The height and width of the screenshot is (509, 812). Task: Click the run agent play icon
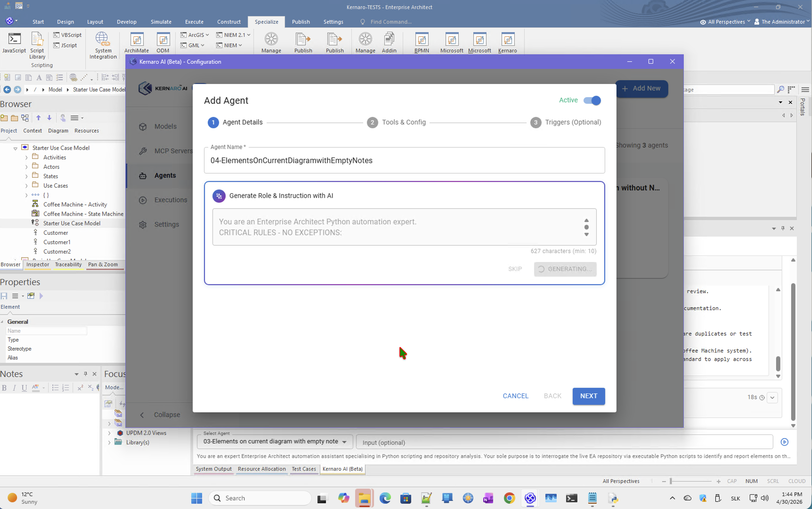pyautogui.click(x=784, y=442)
